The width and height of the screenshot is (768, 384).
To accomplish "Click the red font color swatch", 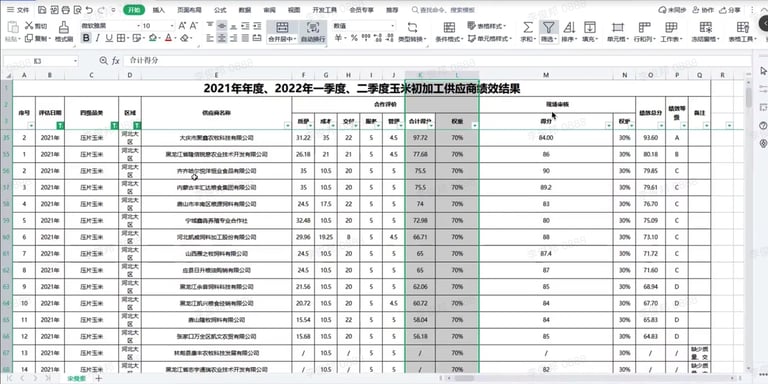I will pyautogui.click(x=168, y=38).
